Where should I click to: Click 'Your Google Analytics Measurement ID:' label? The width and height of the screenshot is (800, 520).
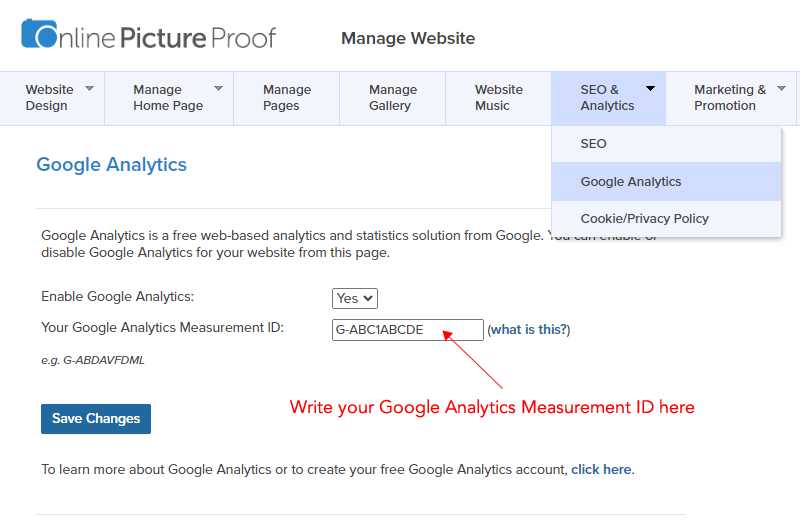coord(162,328)
